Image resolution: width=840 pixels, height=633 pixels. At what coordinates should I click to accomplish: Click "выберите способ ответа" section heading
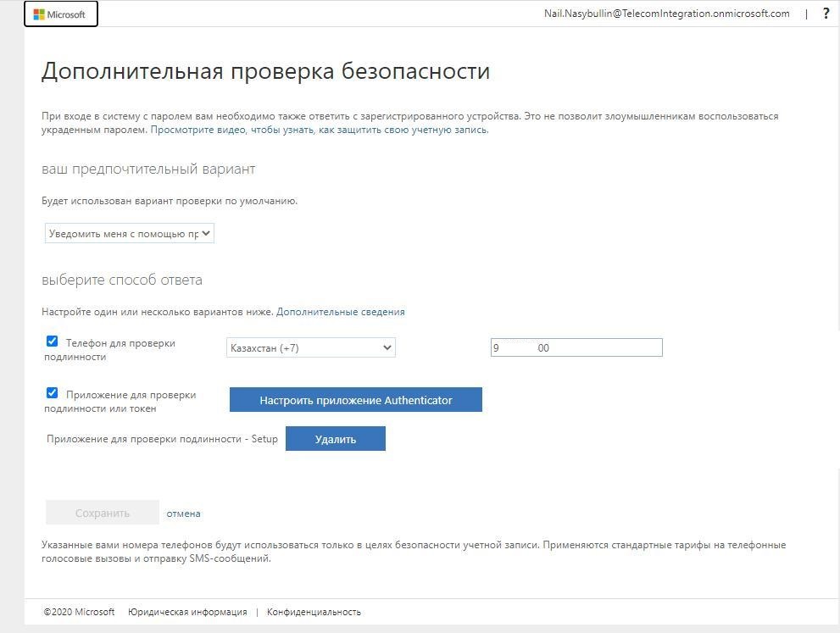tap(122, 280)
